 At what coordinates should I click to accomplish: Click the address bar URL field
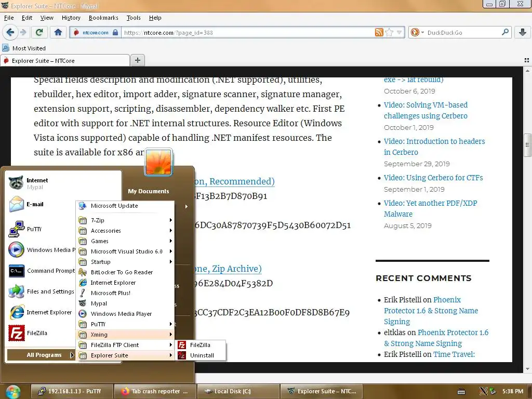point(248,33)
